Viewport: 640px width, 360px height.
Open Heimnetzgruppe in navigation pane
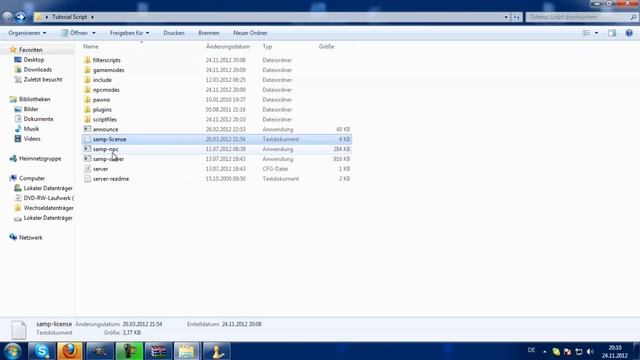coord(40,158)
